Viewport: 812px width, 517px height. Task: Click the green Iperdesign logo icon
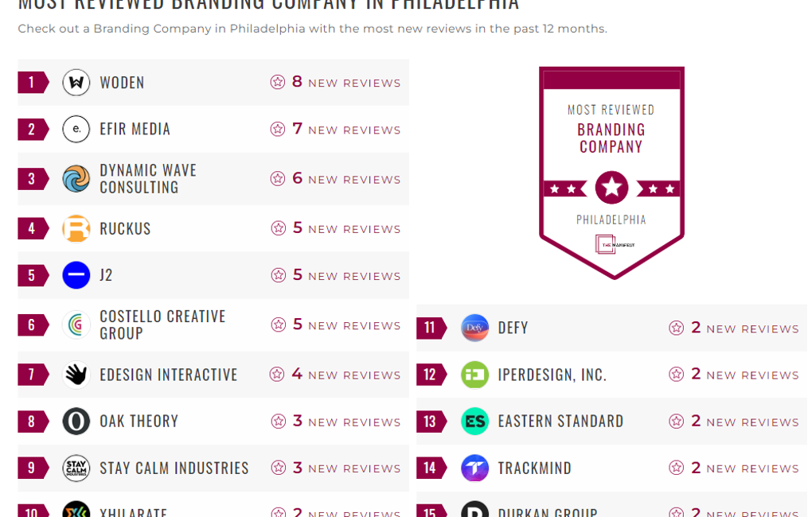(474, 375)
